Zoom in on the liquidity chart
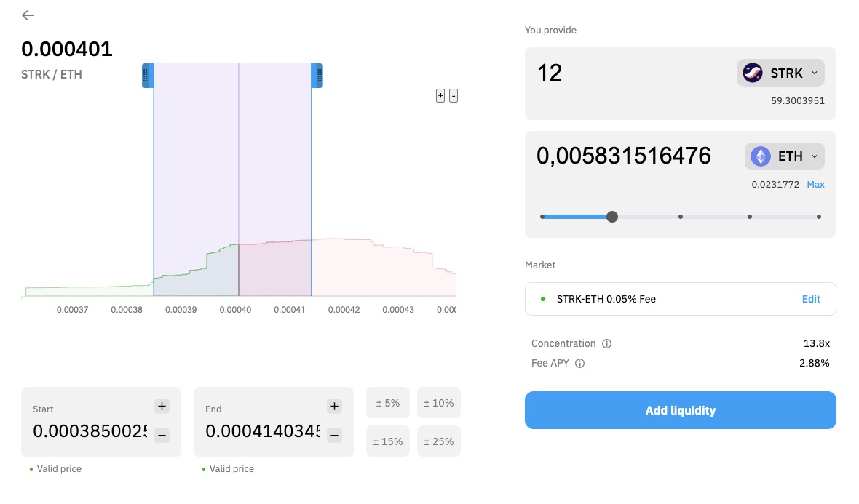Screen dimensions: 859x504 click(440, 96)
